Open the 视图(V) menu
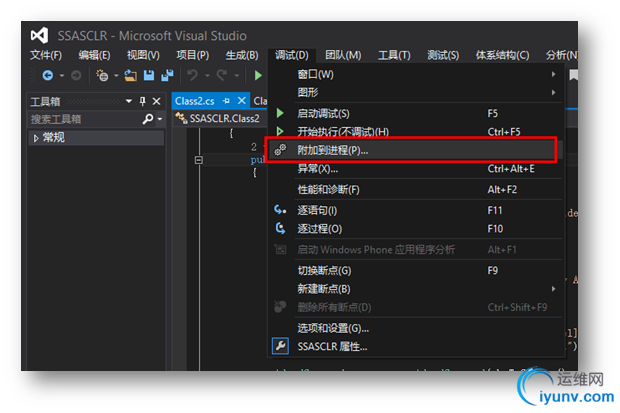 [x=143, y=55]
